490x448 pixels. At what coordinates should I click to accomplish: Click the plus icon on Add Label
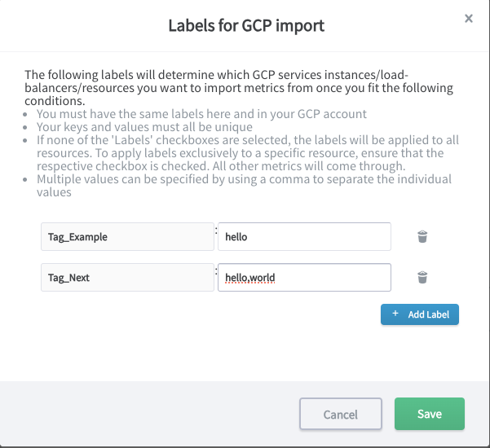coord(395,314)
